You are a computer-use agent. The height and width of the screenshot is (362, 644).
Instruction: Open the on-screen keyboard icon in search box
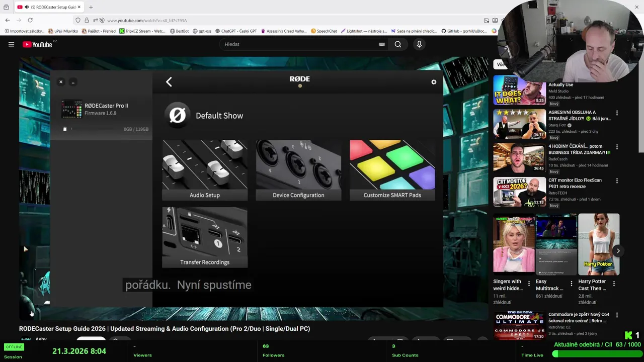[382, 44]
